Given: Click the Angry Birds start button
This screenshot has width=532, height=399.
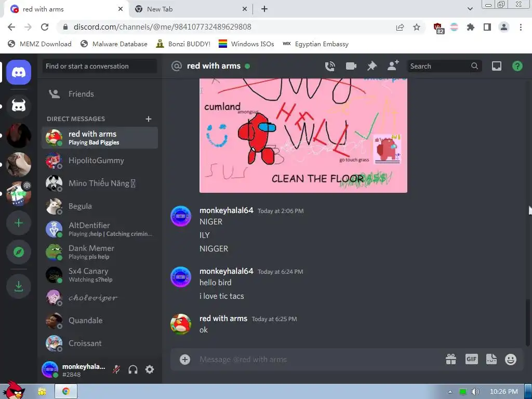Looking at the screenshot, I should pos(14,390).
